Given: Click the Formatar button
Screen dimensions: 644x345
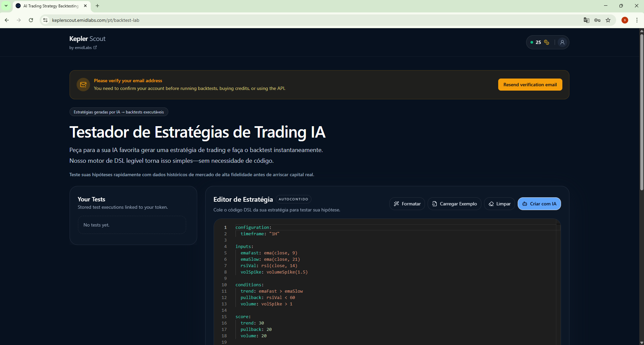Looking at the screenshot, I should (x=407, y=204).
